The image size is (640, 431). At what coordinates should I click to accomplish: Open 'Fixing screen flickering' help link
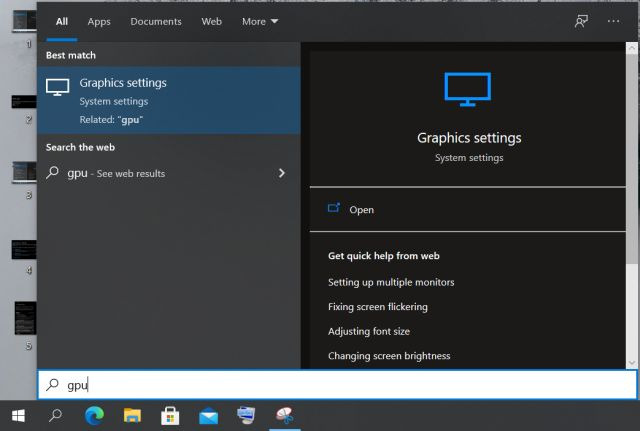(378, 307)
